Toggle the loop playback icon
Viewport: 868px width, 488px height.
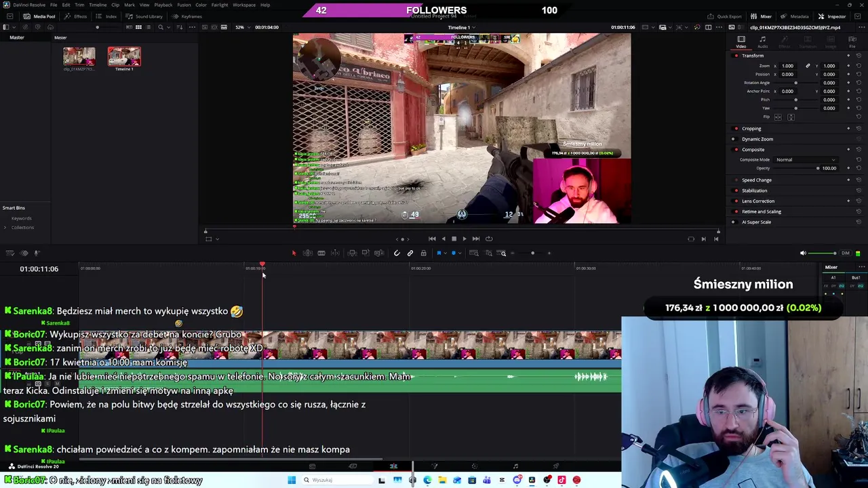coord(488,239)
